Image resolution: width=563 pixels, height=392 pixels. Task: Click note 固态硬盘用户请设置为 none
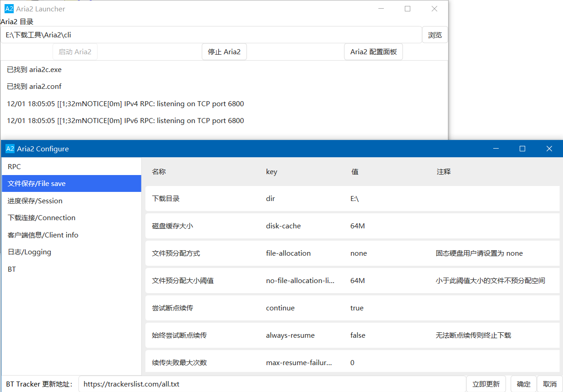pyautogui.click(x=479, y=253)
